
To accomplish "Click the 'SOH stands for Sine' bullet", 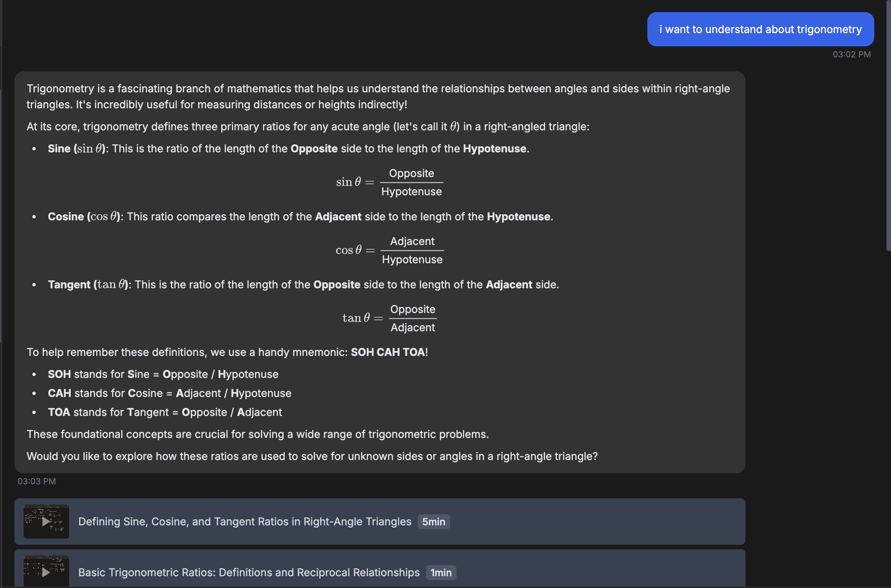I will tap(163, 374).
